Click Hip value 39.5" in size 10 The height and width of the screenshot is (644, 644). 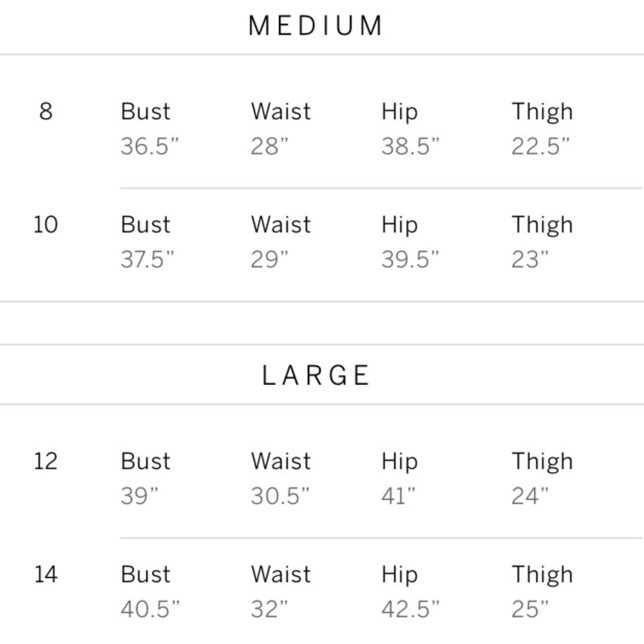click(x=410, y=260)
